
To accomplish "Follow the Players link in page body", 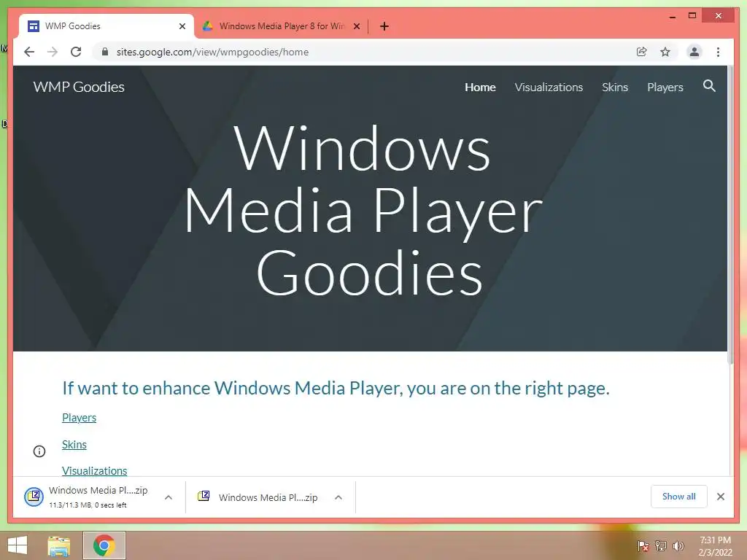I will (79, 418).
